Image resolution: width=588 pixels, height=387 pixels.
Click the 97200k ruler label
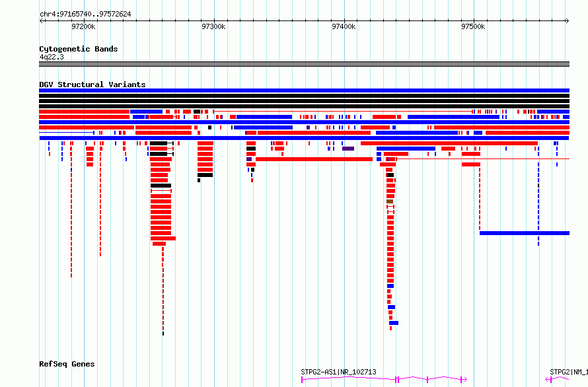pos(84,26)
